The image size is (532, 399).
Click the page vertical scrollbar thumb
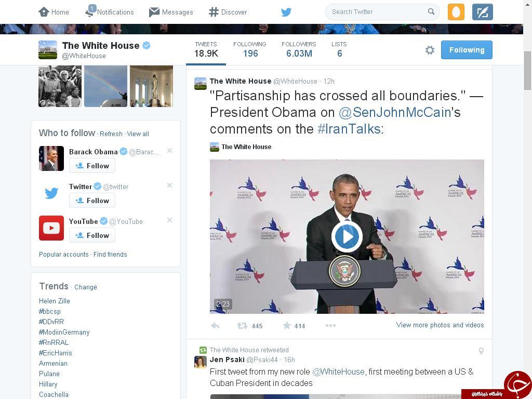[x=528, y=71]
